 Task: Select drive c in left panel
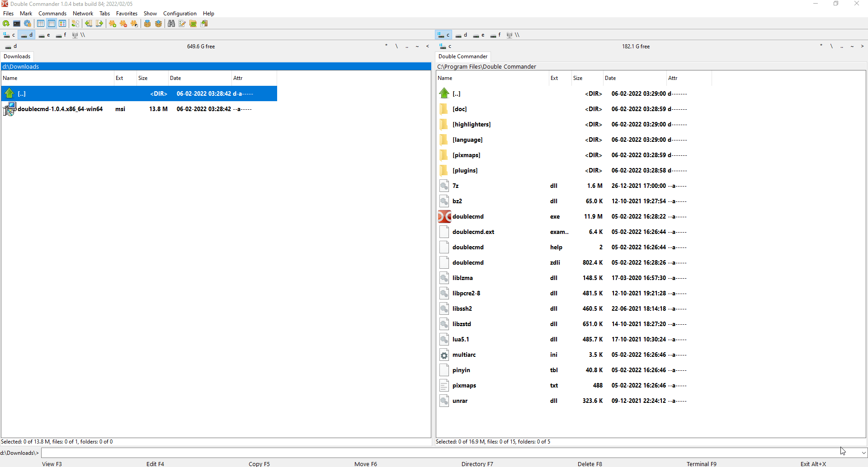9,35
